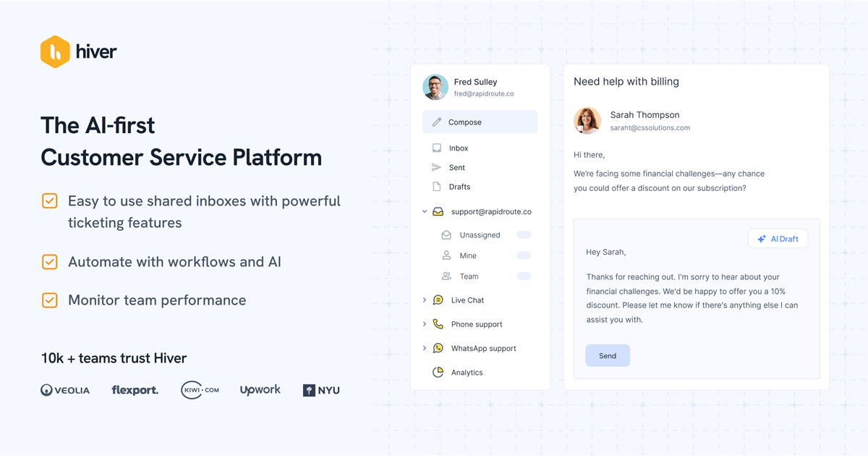Click the Team people icon

(x=446, y=276)
